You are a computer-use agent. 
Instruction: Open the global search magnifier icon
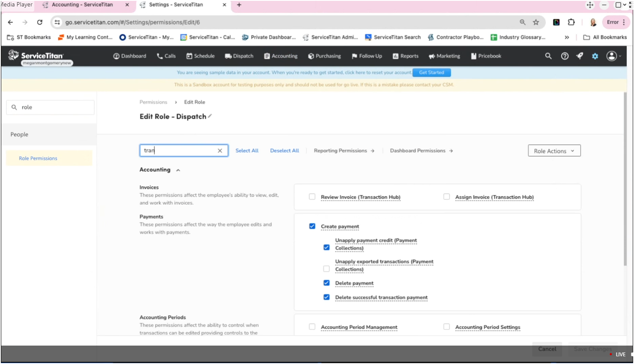pyautogui.click(x=548, y=56)
